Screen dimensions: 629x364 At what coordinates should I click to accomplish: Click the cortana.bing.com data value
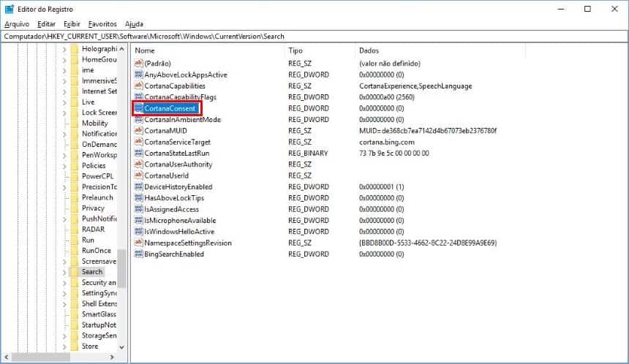[x=387, y=142]
